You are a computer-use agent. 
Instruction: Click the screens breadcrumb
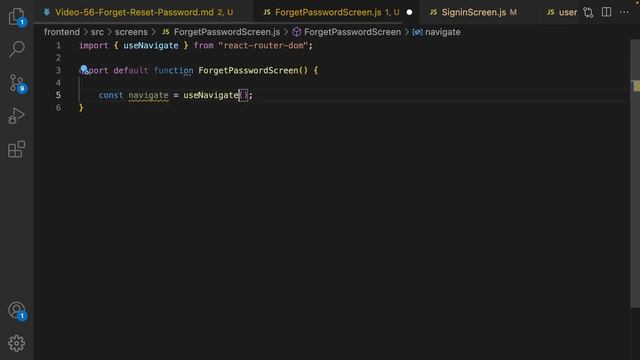point(131,32)
